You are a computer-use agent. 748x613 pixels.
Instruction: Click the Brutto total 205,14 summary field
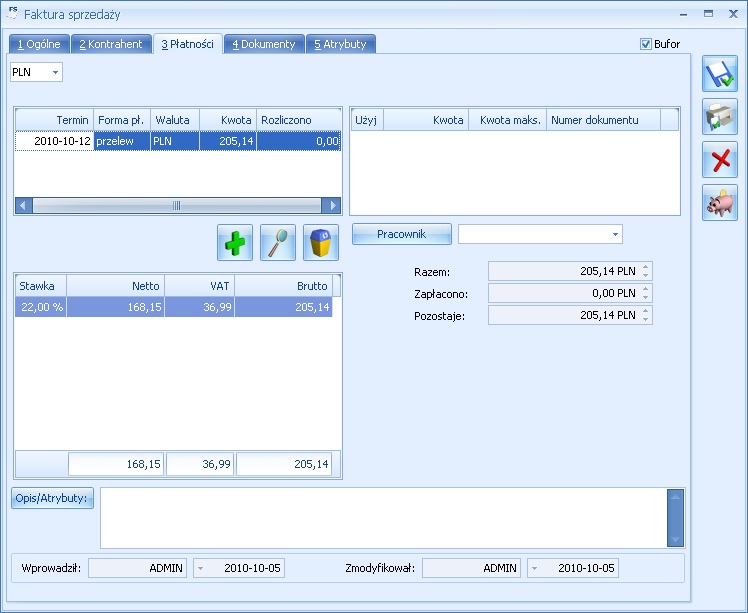click(283, 464)
